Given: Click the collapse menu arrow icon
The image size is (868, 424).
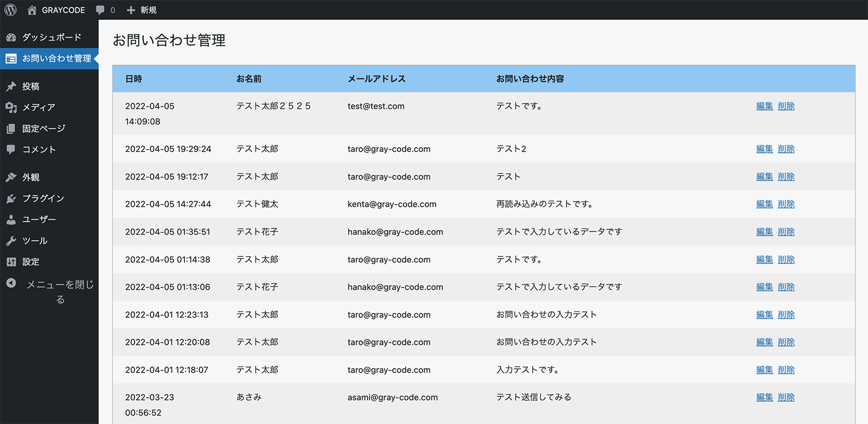Looking at the screenshot, I should pos(11,283).
